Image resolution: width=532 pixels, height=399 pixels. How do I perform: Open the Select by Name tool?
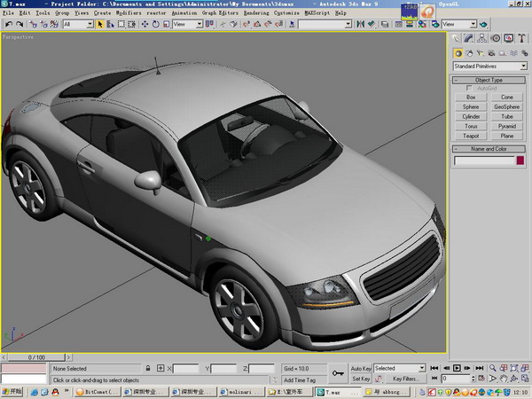tap(110, 24)
